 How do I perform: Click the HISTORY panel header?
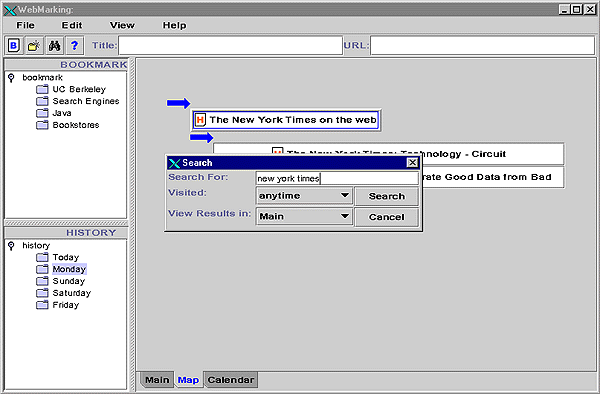[66, 233]
